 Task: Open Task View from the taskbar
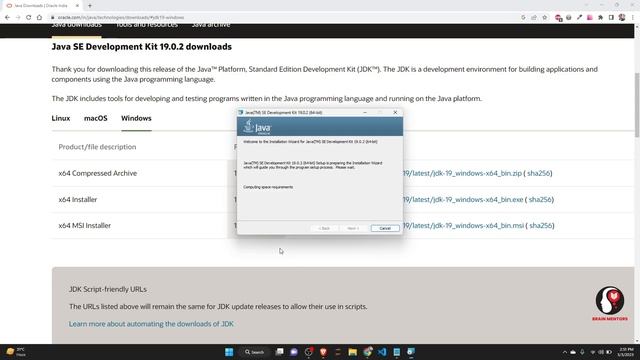[280, 352]
